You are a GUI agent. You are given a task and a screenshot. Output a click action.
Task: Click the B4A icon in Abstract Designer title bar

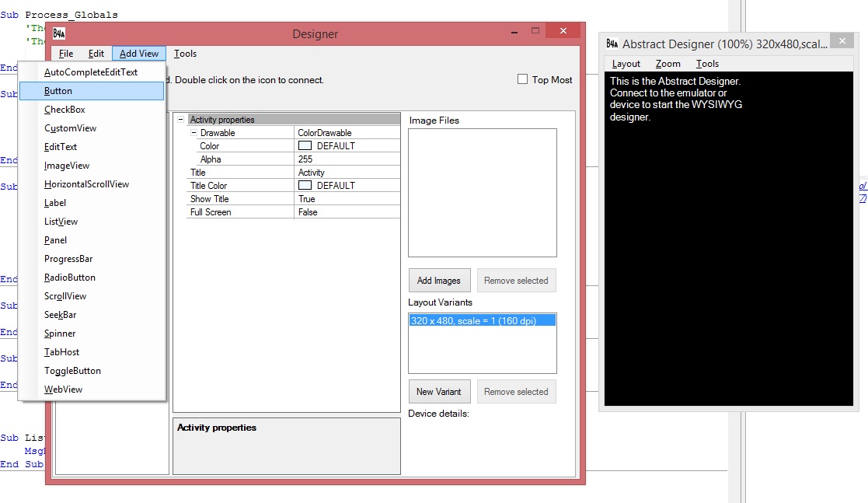[612, 44]
